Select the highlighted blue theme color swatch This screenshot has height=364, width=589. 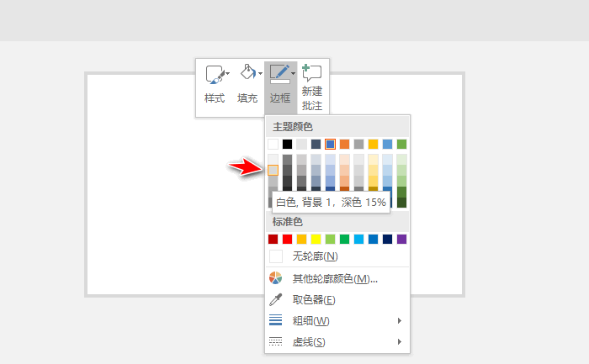point(330,144)
